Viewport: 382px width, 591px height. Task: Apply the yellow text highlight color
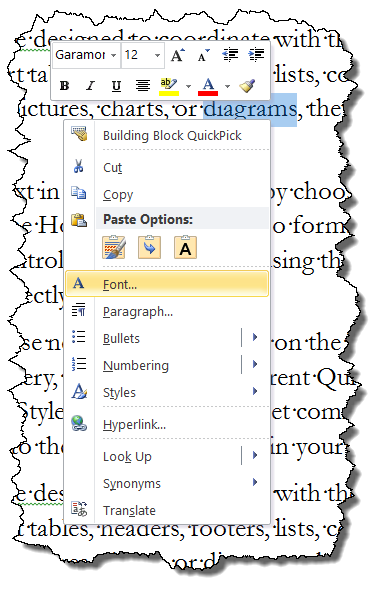(x=169, y=86)
